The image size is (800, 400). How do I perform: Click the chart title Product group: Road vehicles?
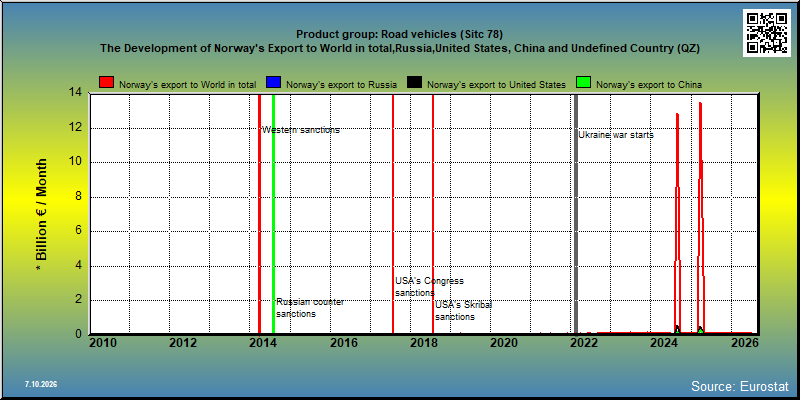399,35
